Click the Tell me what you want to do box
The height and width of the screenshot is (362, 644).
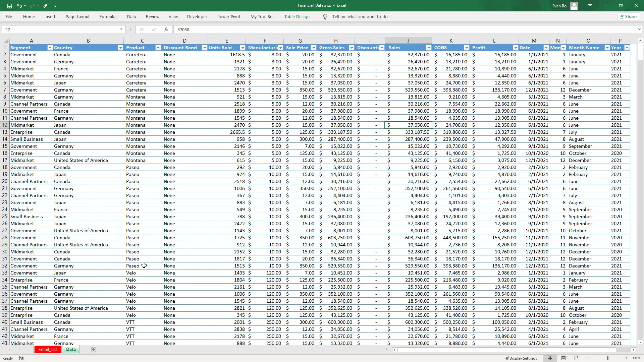pos(361,16)
